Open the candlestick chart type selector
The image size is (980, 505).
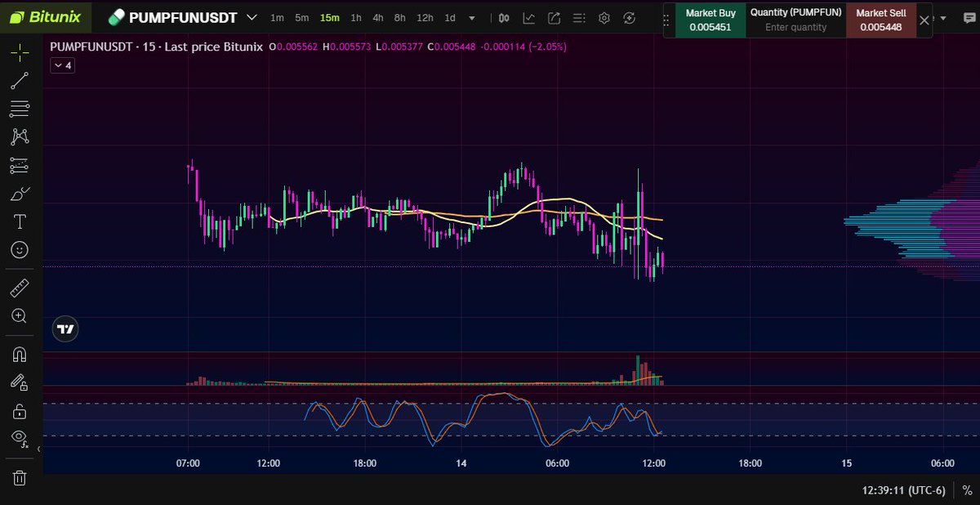[x=504, y=18]
